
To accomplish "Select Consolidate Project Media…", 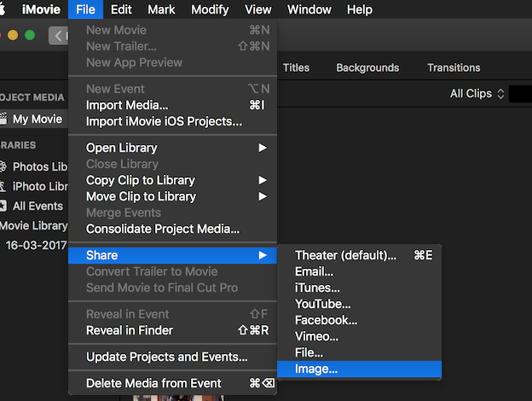I will (x=172, y=230).
